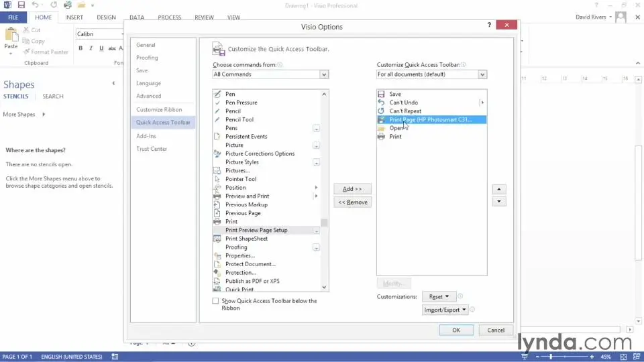Screen dimensions: 644x362
Task: Click Cancel in Visio Options
Action: (496, 330)
